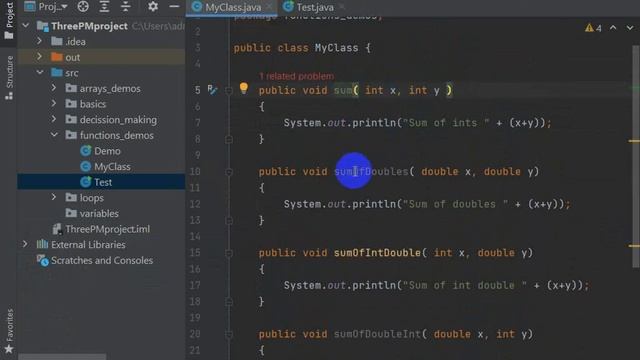
Task: Click the Project folder icon in left stripe
Action: pos(9,36)
